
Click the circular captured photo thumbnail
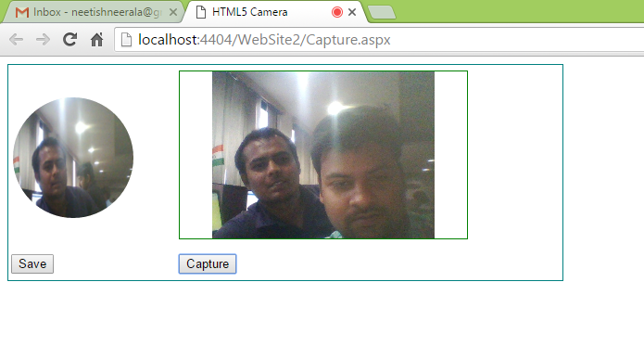click(73, 158)
